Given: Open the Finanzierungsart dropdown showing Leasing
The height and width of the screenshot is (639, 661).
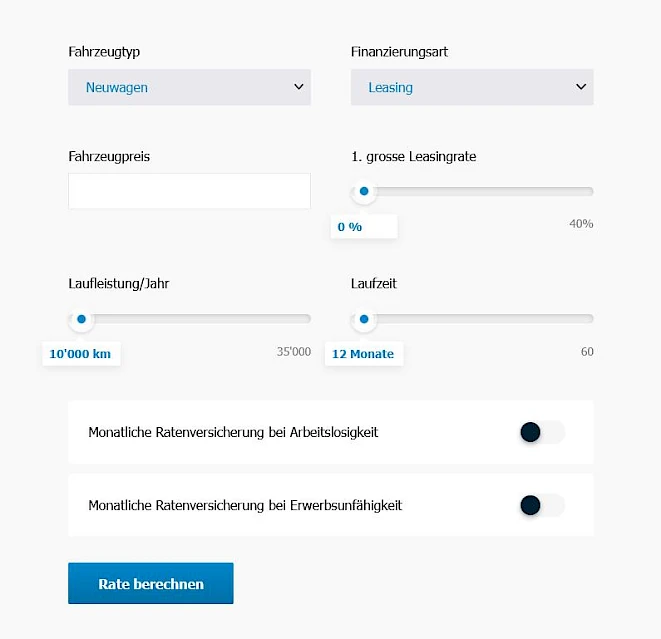Looking at the screenshot, I should (x=472, y=87).
